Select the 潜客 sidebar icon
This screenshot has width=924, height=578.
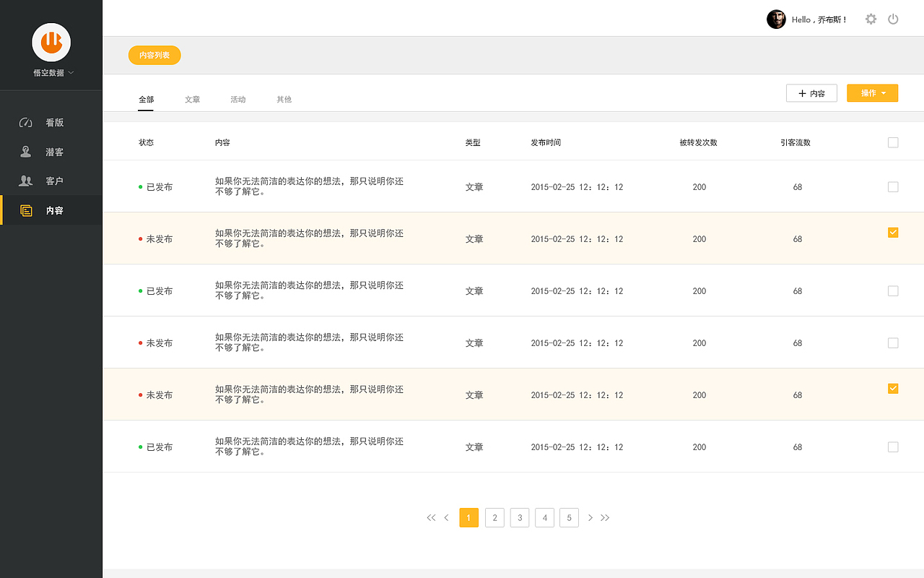25,152
